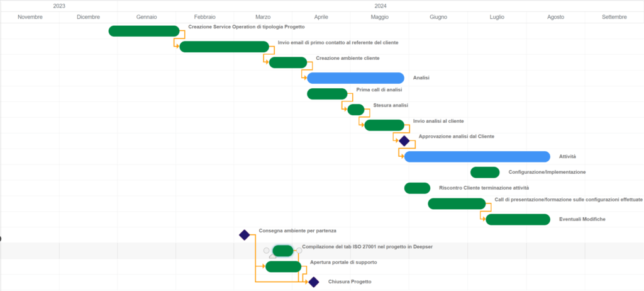Image resolution: width=644 pixels, height=291 pixels.
Task: Click the 'Analisi' label
Action: (421, 78)
